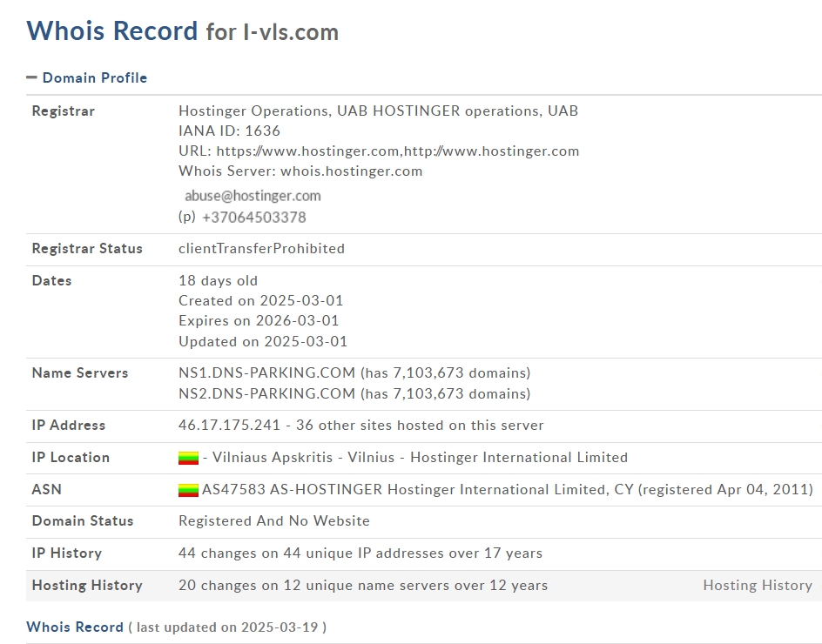Image resolution: width=822 pixels, height=644 pixels.
Task: Click the phone number +37064503378
Action: click(253, 218)
